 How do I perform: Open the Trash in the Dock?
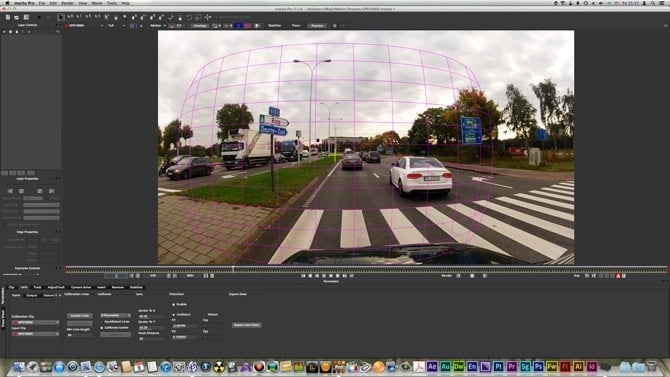click(x=651, y=366)
